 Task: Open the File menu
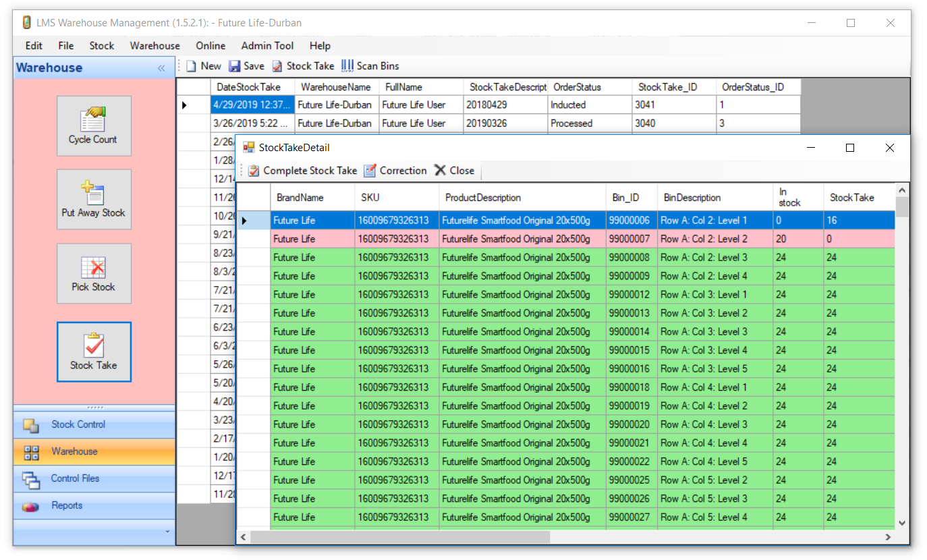pos(66,46)
